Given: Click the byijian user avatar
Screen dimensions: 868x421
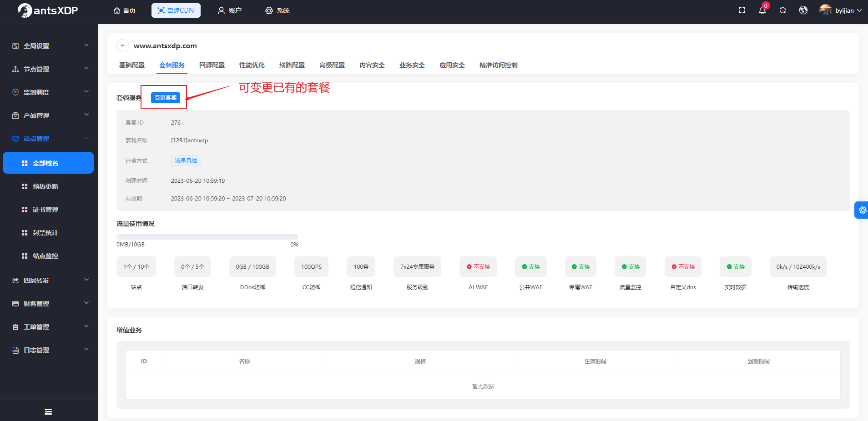Looking at the screenshot, I should 826,10.
